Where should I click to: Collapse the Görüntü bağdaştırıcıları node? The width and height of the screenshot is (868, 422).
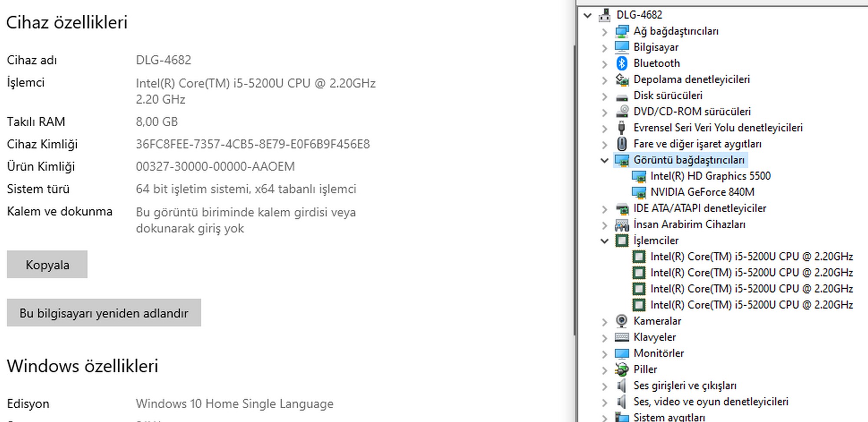point(604,160)
